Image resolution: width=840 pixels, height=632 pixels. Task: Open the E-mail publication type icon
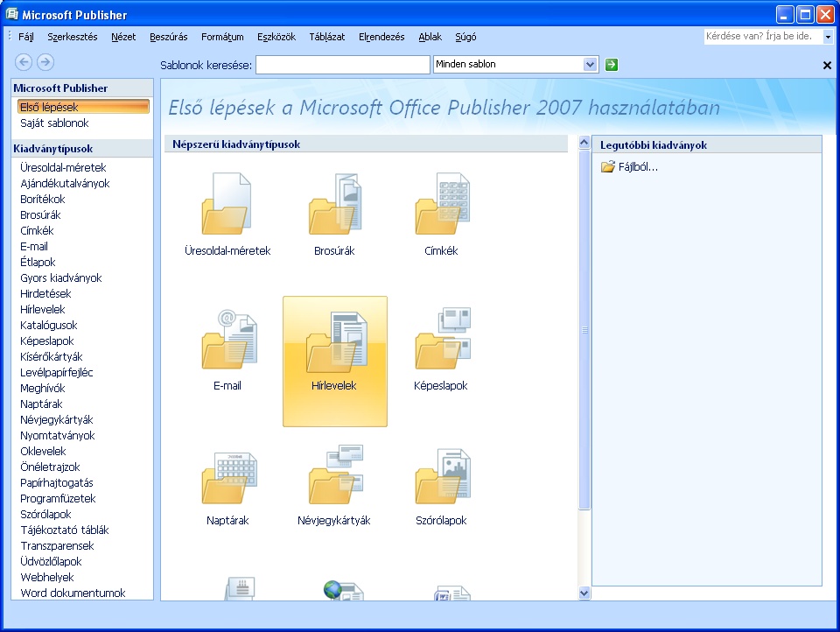point(228,340)
